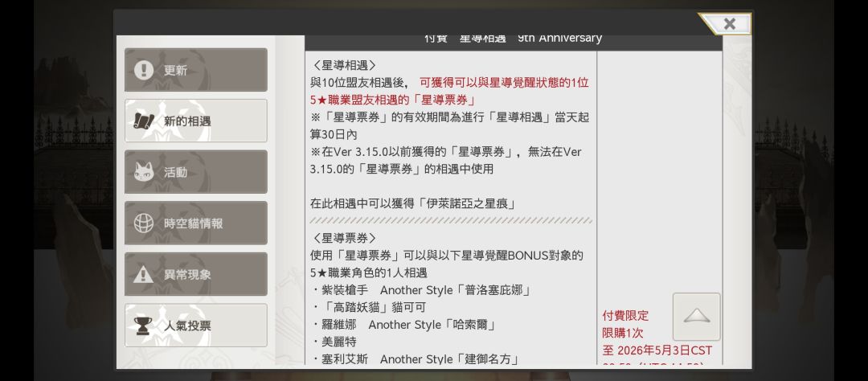This screenshot has height=381, width=868.
Task: Click the trophy icon beside 人氣投票
Action: click(143, 326)
